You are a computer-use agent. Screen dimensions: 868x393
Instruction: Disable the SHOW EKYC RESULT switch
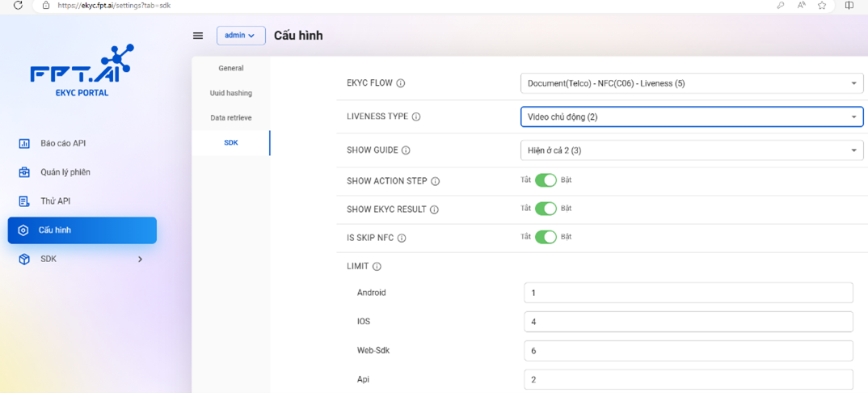pos(546,209)
